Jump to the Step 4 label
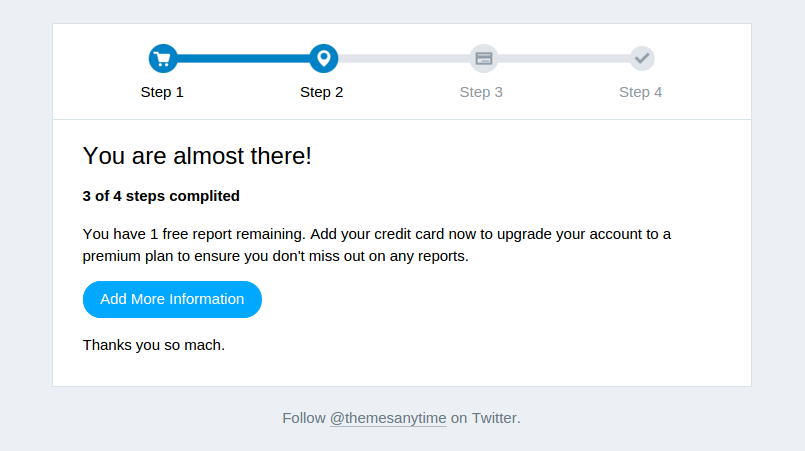This screenshot has height=451, width=805. [641, 92]
